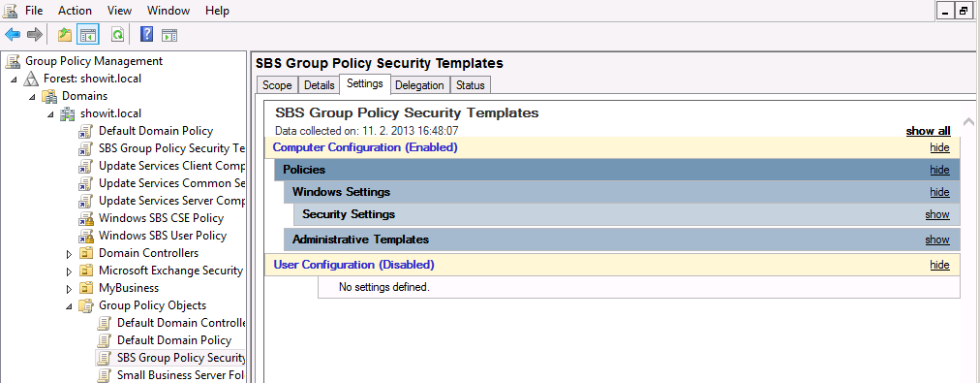Collapse the Forest: showit.local node
980x383 pixels.
(x=14, y=80)
